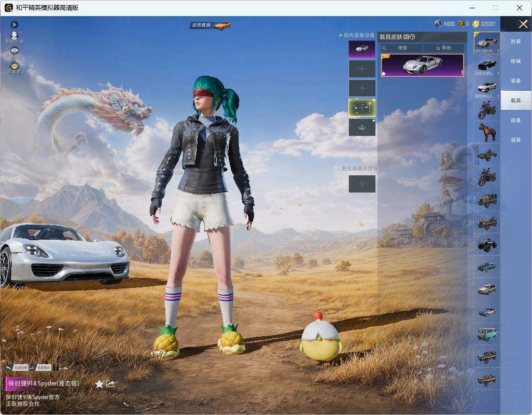Screen dimensions: 532x415
Task: Toggle the second mode tag above car name
Action: click(40, 367)
